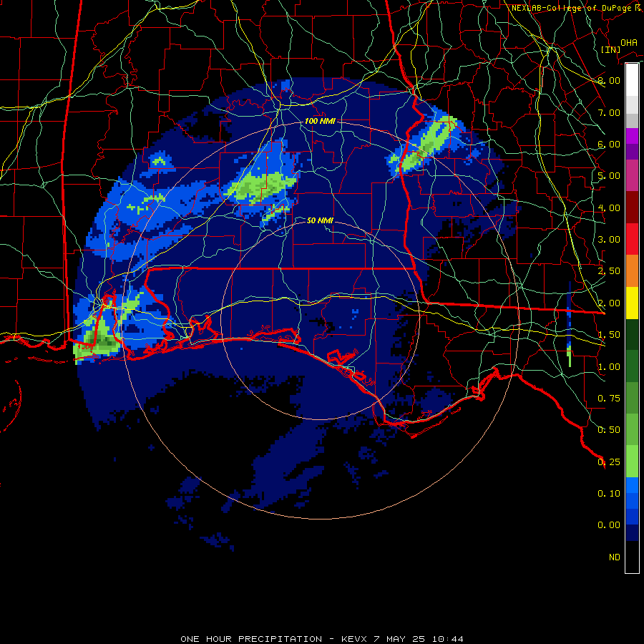This screenshot has height=644, width=644.
Task: Click the OHA product label
Action: point(629,43)
